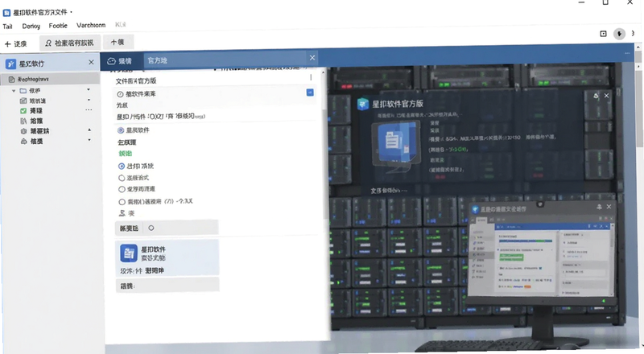
Task: Select the first (checked) radio option
Action: tap(122, 167)
